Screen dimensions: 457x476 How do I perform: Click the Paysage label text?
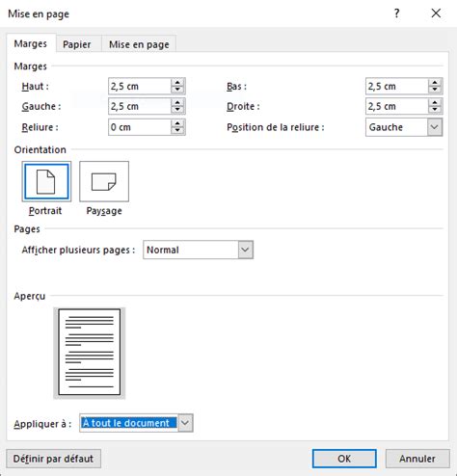click(104, 211)
